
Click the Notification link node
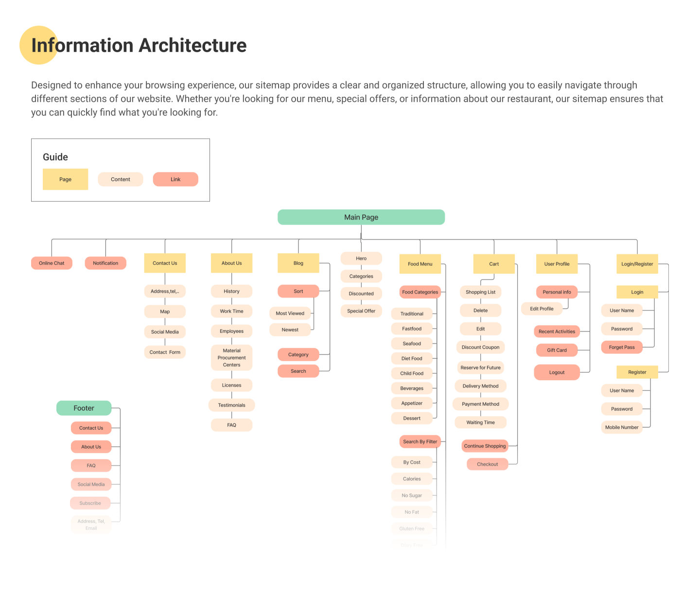[105, 263]
